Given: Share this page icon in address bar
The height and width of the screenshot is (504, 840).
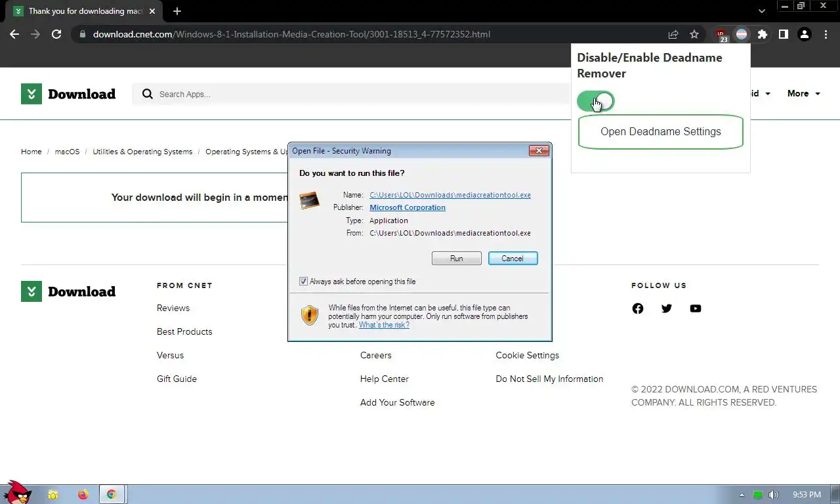Looking at the screenshot, I should click(x=673, y=34).
